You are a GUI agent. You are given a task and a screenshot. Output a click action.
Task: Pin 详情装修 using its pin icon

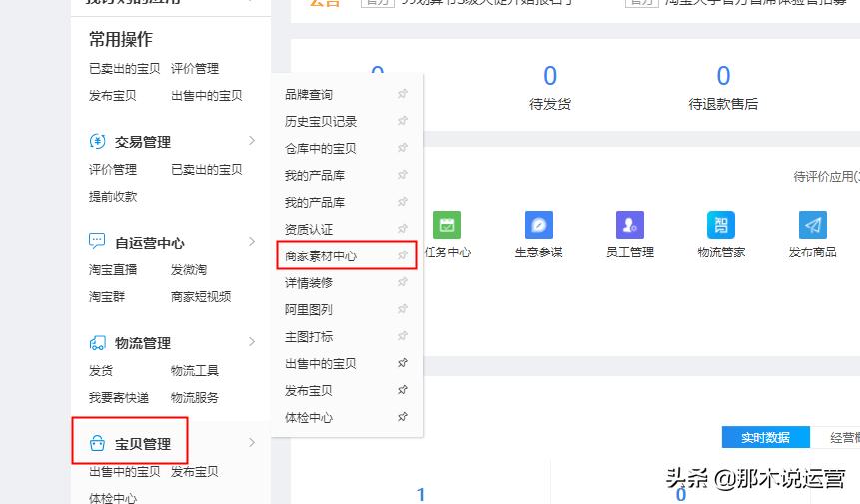tap(402, 282)
